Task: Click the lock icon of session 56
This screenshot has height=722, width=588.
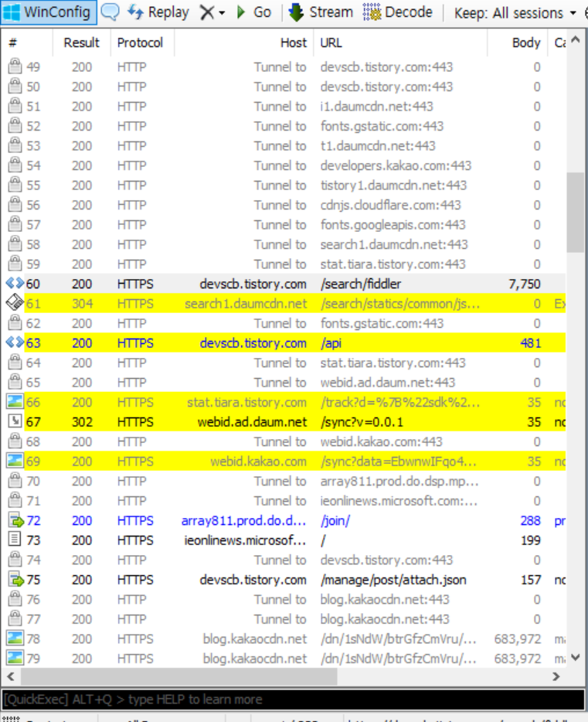Action: tap(15, 205)
